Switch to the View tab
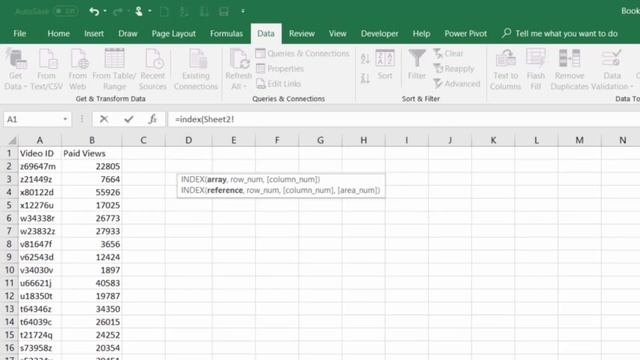 click(x=338, y=33)
